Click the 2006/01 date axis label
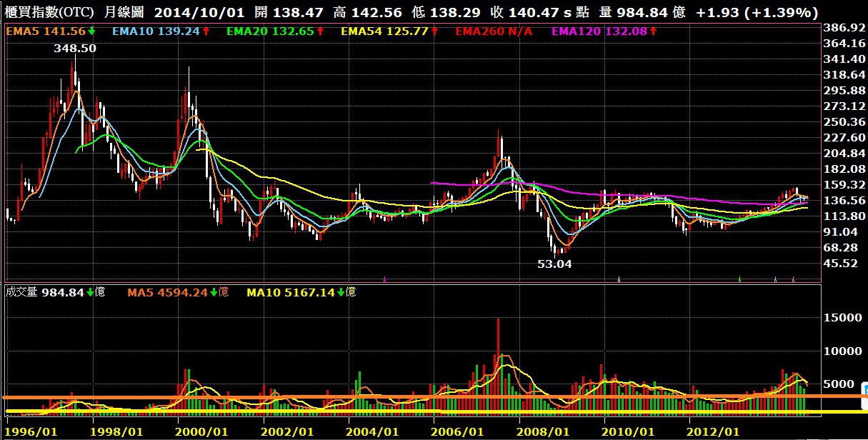The width and height of the screenshot is (868, 440). (459, 432)
